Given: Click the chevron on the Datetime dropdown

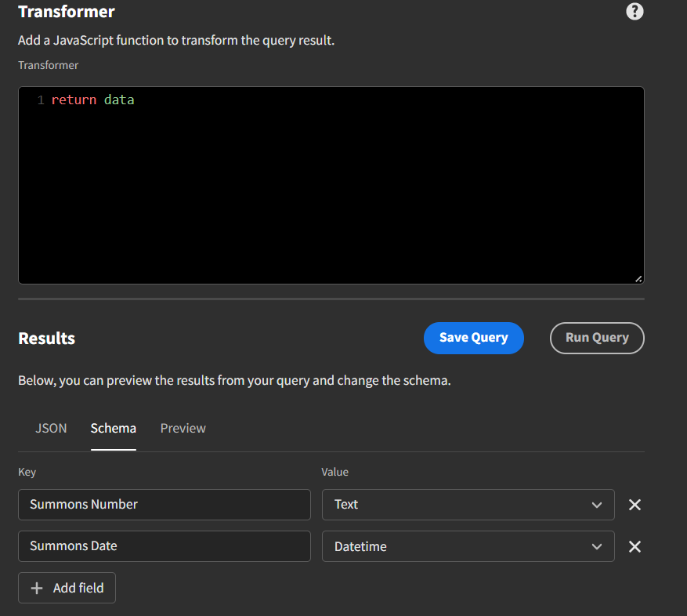Looking at the screenshot, I should pos(598,546).
